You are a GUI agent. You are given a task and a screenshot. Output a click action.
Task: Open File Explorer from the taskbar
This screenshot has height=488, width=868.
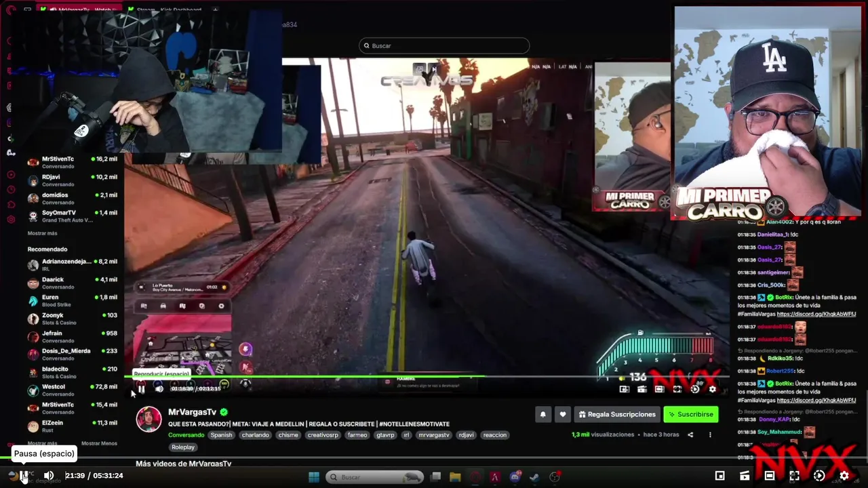[455, 477]
